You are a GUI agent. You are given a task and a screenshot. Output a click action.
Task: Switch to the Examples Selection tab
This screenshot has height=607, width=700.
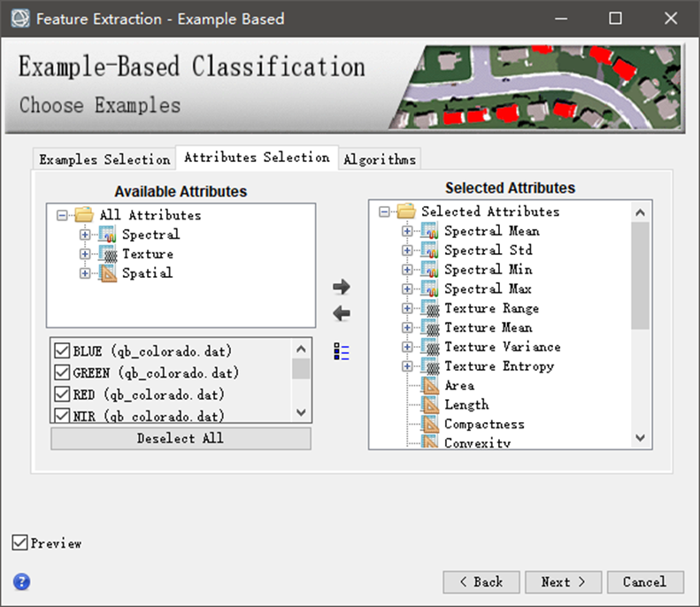point(104,159)
